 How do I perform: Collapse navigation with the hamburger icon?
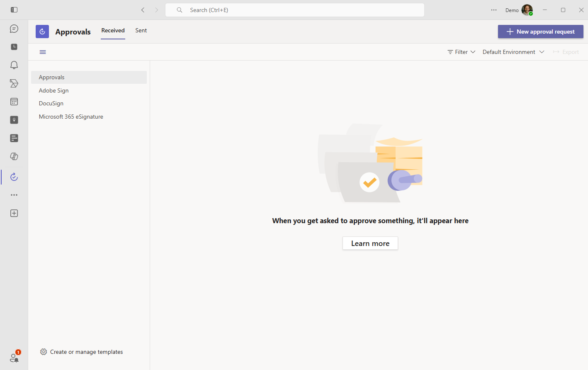43,52
